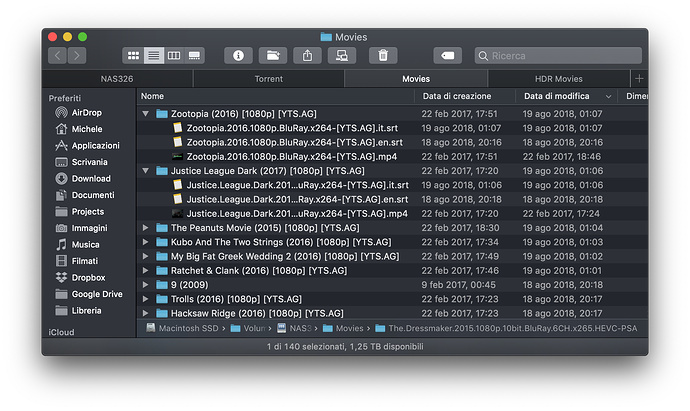The image size is (690, 411).
Task: Expand the Trolls (2016) folder
Action: [146, 299]
